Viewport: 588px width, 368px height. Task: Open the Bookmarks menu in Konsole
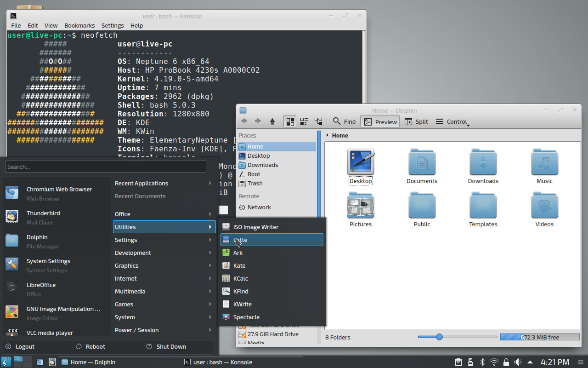coord(79,25)
